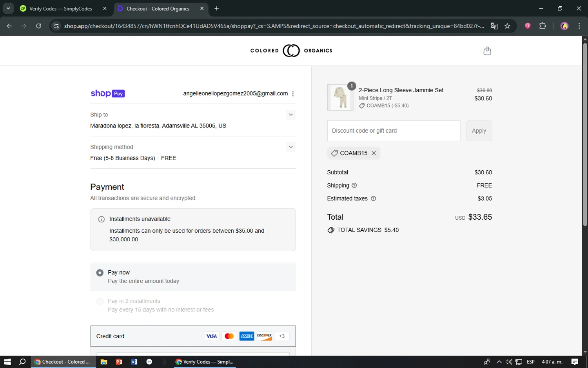This screenshot has height=368, width=588.
Task: Click the Discount code or gift card field
Action: 394,131
